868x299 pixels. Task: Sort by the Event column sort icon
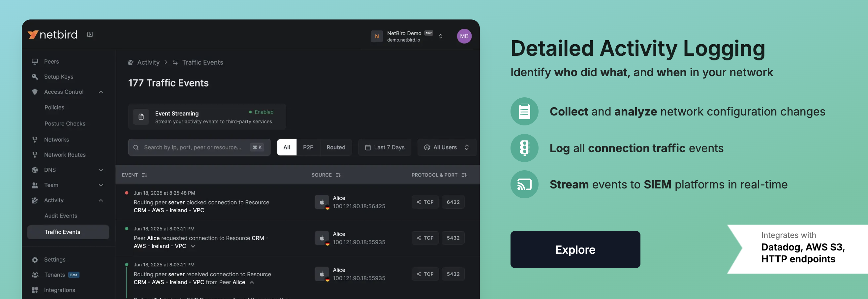(x=144, y=175)
